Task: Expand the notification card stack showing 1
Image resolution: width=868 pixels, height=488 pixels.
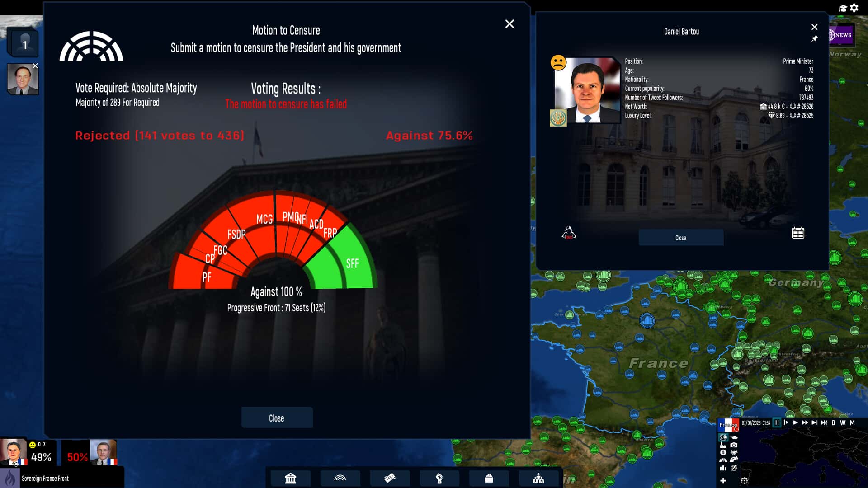Action: point(24,43)
